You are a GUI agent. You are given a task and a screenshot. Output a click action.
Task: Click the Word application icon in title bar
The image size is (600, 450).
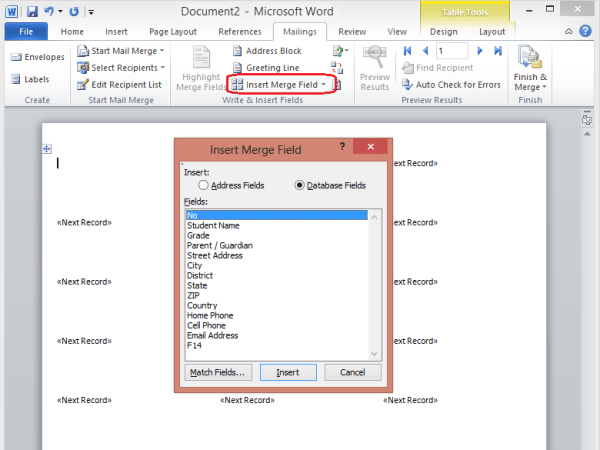[x=11, y=11]
